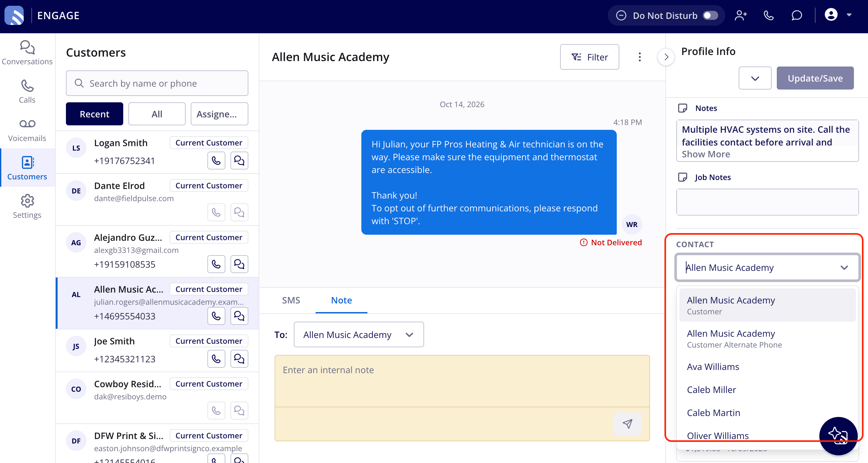This screenshot has height=463, width=868.
Task: Call Logan Smith using phone icon
Action: (x=216, y=161)
